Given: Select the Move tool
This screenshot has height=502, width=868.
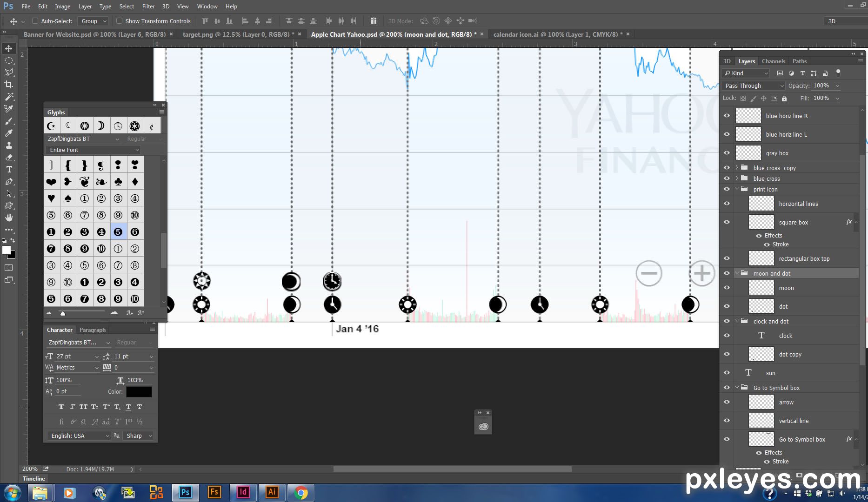Looking at the screenshot, I should click(x=9, y=48).
